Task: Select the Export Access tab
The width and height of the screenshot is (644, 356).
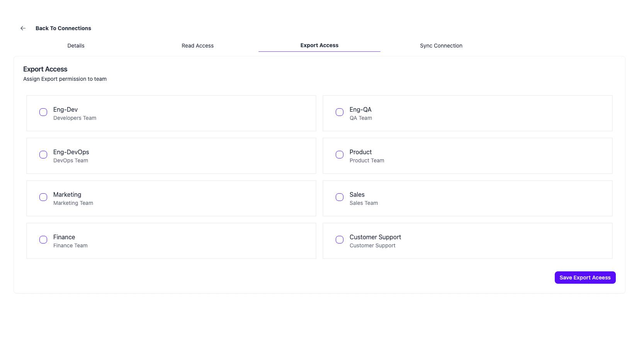Action: click(319, 45)
